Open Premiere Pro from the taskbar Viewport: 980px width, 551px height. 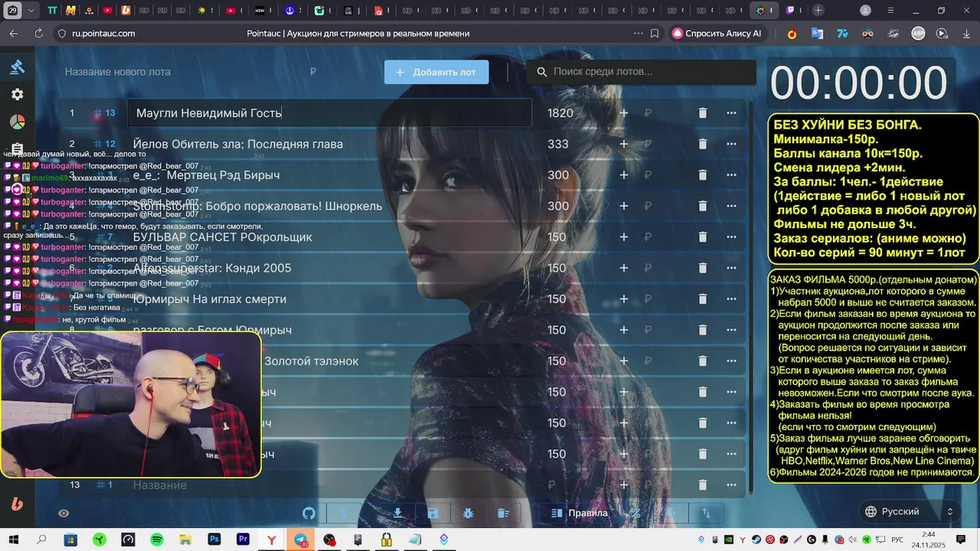(243, 540)
